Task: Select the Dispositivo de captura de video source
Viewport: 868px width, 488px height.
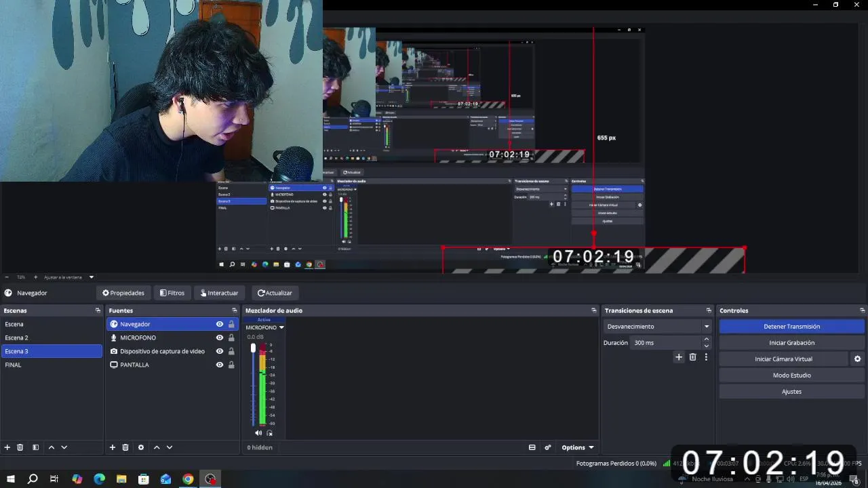Action: [162, 351]
